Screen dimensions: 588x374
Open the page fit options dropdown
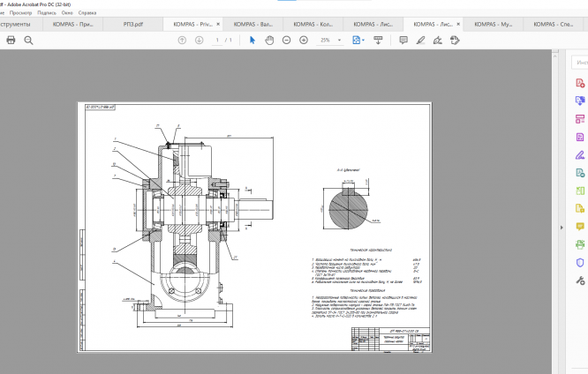point(365,41)
